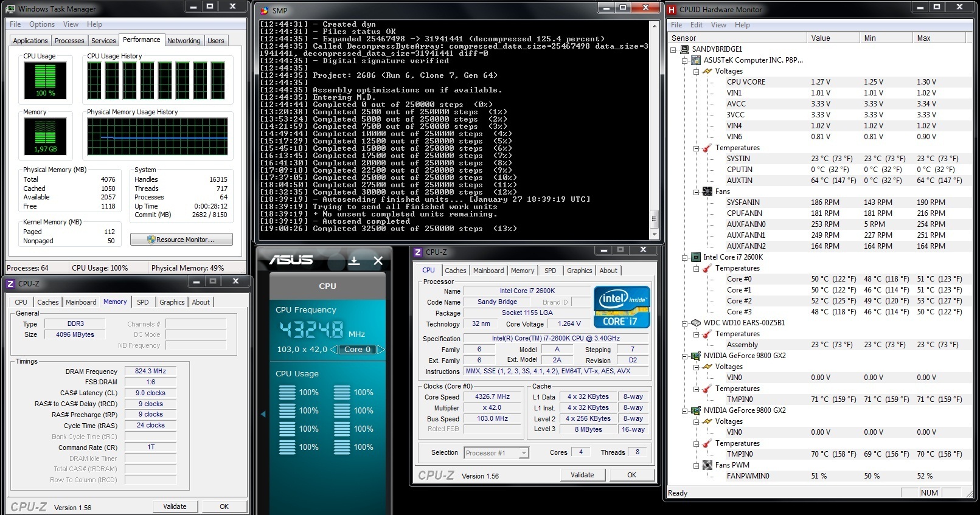Click the Core Speed 4326.7 MHz field in CPU-Z
Viewport: 980px width, 515px height.
coord(493,397)
